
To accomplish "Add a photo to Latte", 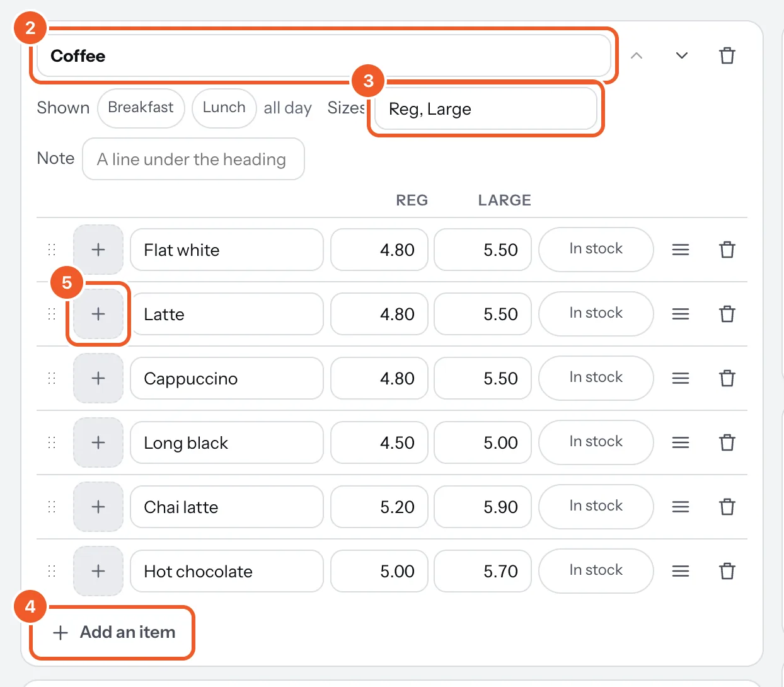I will point(98,314).
